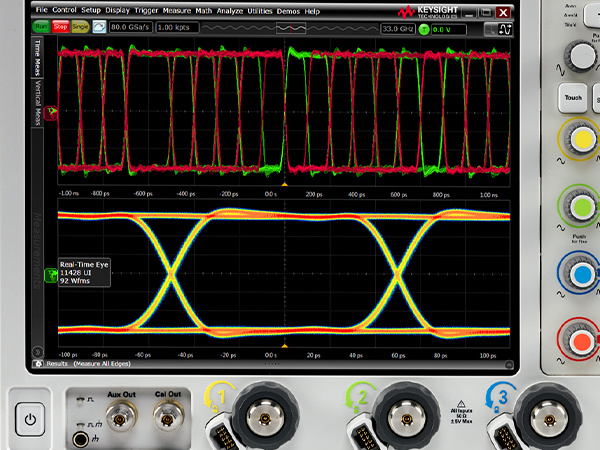Open the Measurements side panel
600x450 pixels.
tap(37, 251)
